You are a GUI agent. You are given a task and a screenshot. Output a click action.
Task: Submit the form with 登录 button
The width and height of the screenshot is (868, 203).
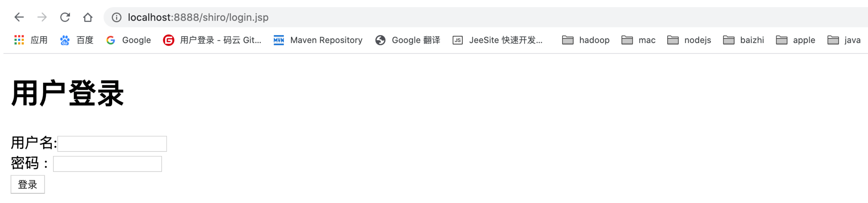pos(28,184)
